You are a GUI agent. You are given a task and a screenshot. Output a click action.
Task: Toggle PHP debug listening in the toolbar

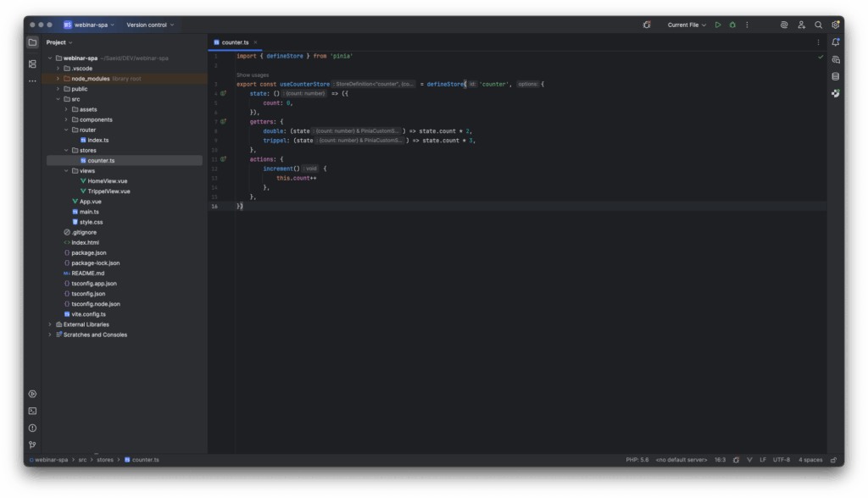[647, 25]
